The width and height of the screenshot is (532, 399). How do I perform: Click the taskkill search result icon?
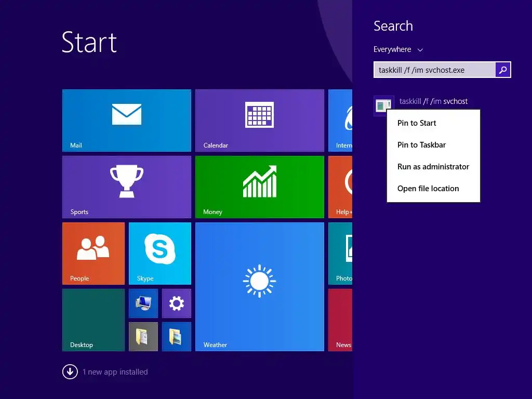pyautogui.click(x=383, y=105)
